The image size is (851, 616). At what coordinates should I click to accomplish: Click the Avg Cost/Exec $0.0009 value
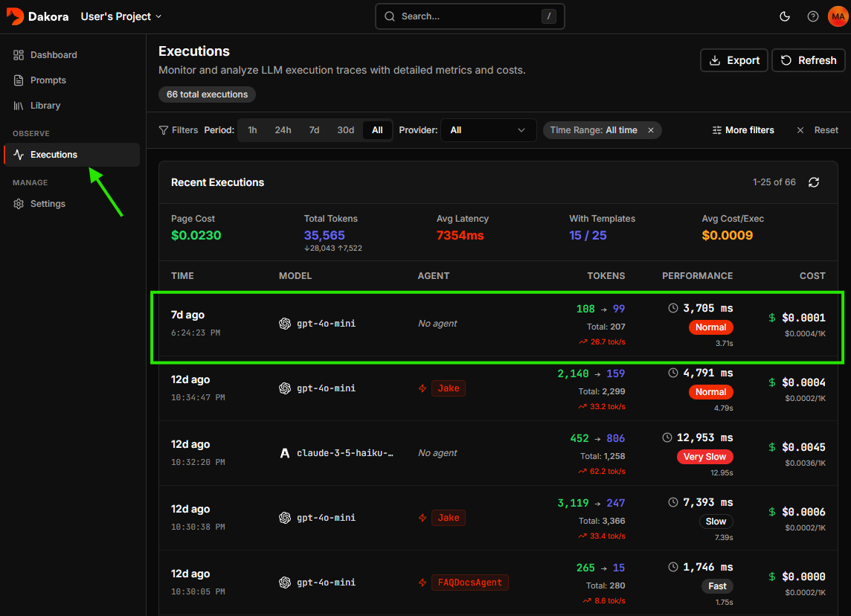coord(728,236)
